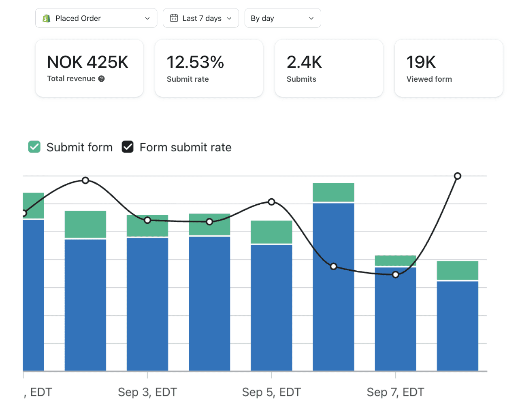Click the rate line point above Sep 5

click(271, 202)
